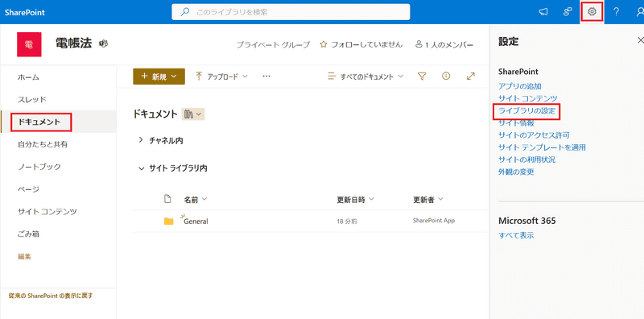Click the help question mark icon
Screen dimensions: 644x319
pos(616,12)
